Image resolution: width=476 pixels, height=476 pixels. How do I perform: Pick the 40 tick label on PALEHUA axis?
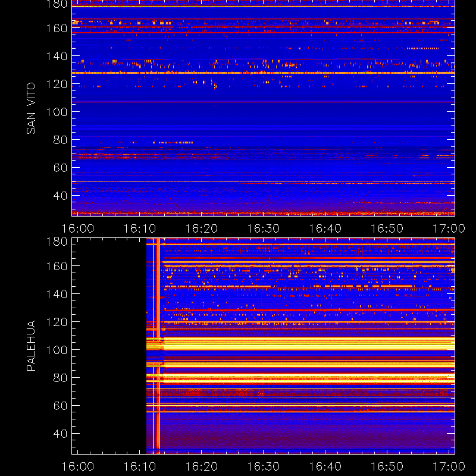(61, 434)
